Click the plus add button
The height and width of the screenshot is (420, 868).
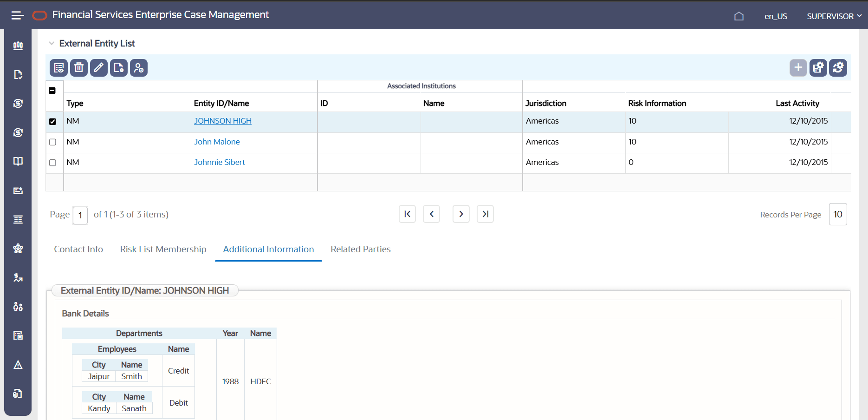[798, 68]
